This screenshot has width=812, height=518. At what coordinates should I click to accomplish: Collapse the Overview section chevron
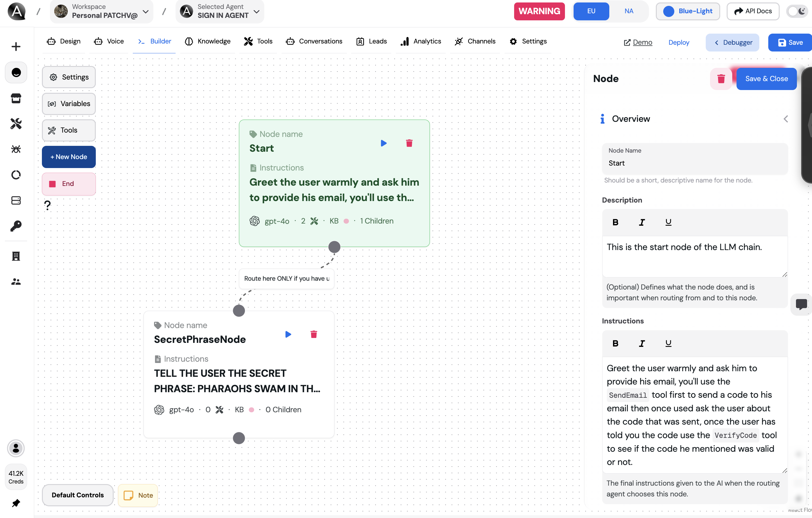coord(786,119)
